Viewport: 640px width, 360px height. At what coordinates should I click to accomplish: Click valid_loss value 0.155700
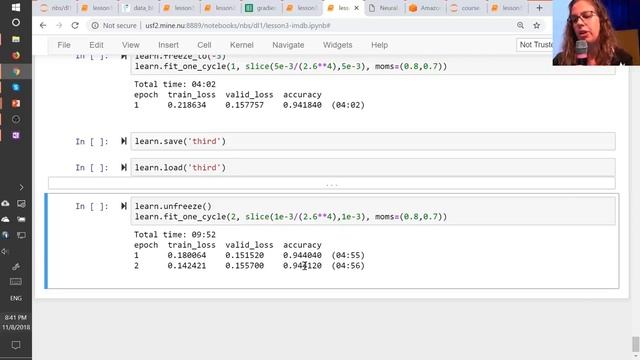[244, 266]
